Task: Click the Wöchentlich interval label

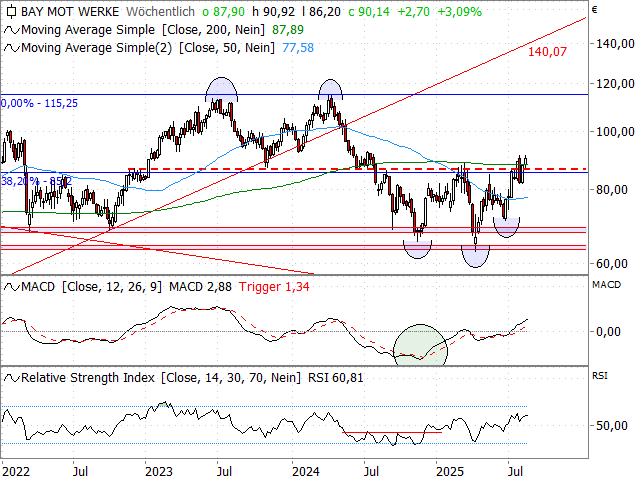Action: tap(160, 11)
